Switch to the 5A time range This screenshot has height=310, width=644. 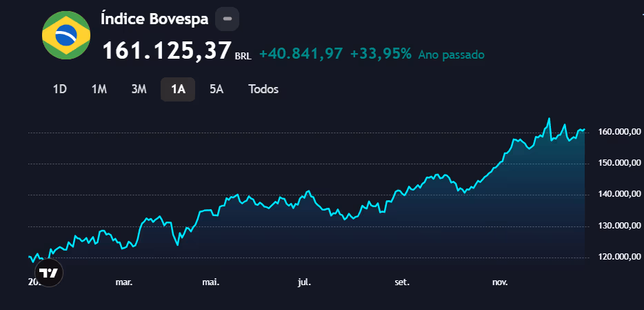(x=217, y=89)
